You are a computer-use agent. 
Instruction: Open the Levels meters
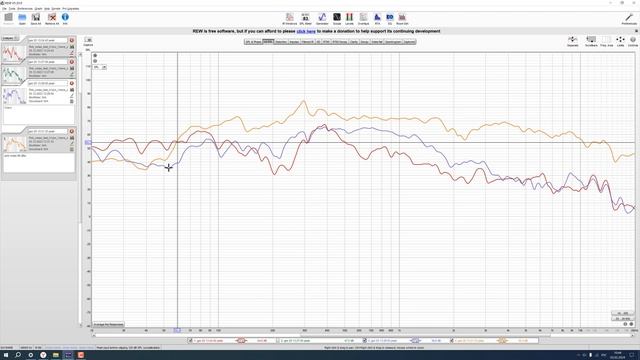pyautogui.click(x=349, y=18)
